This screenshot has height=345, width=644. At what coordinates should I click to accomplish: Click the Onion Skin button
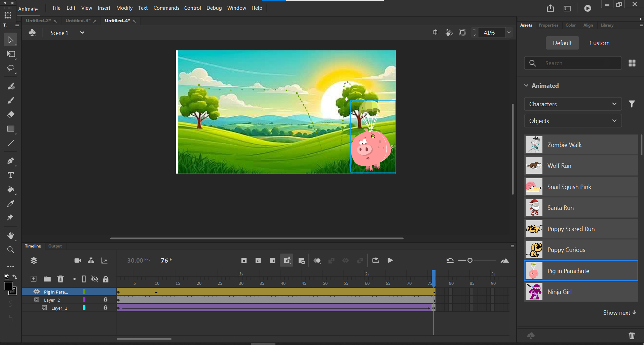(x=317, y=261)
